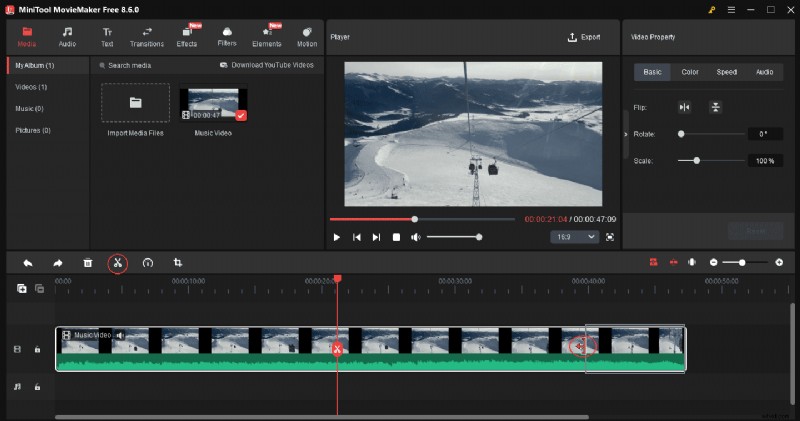Toggle the video track lock

click(37, 350)
